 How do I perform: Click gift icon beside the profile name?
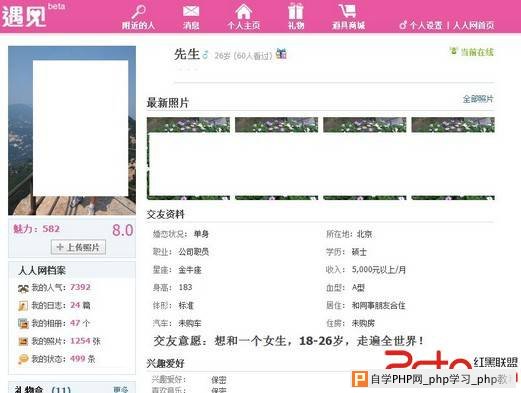tap(281, 54)
